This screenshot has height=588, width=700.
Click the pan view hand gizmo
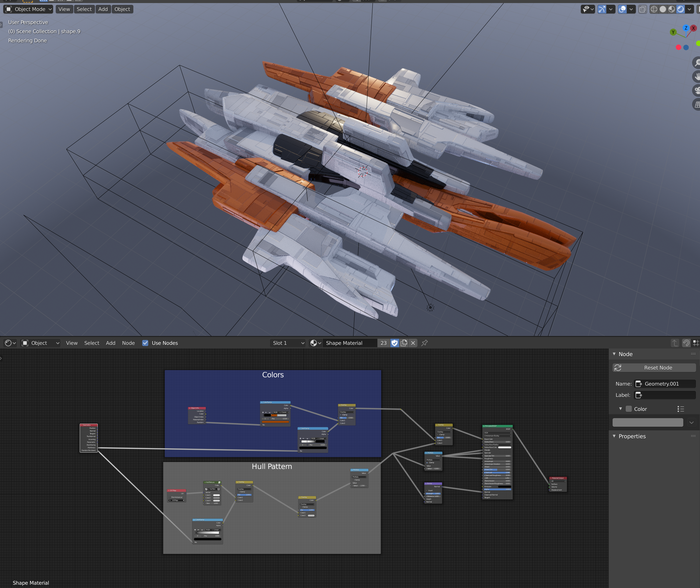[x=697, y=77]
